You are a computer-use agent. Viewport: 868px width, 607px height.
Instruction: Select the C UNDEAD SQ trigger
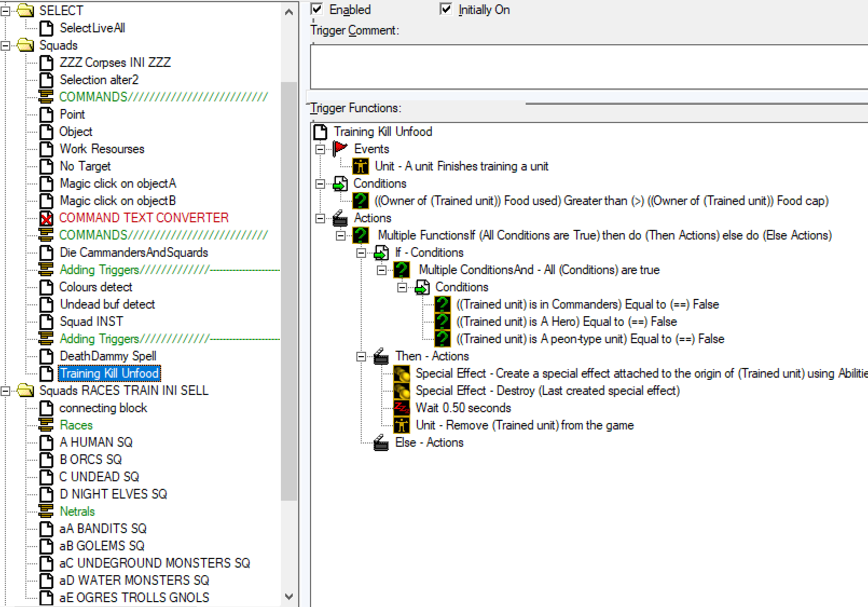click(x=99, y=477)
